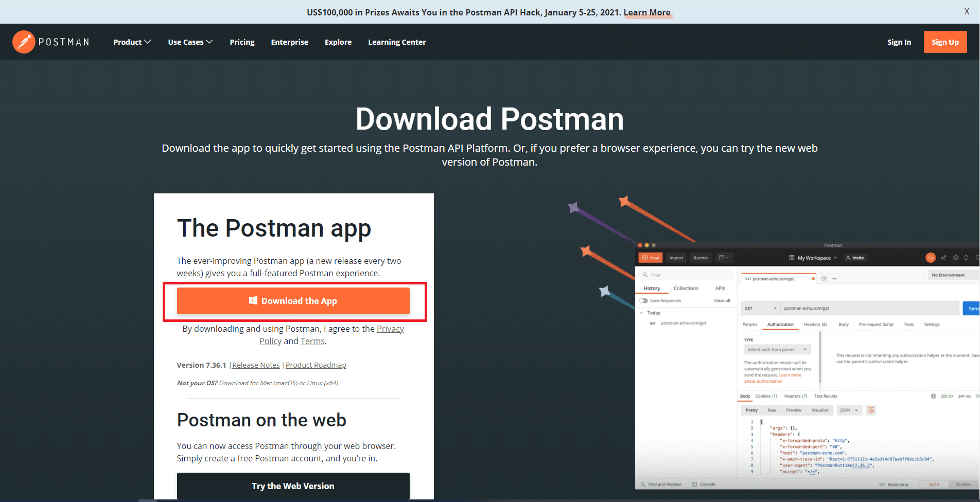Click the Invite button in preview
Image resolution: width=980 pixels, height=502 pixels.
(x=854, y=258)
